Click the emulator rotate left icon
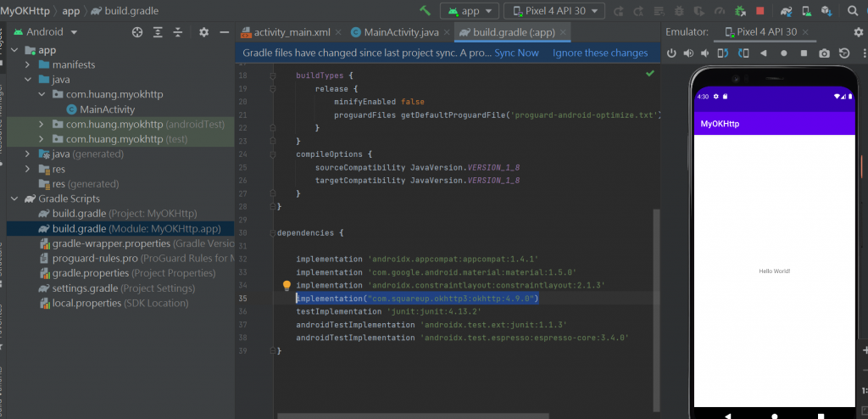This screenshot has height=419, width=868. click(722, 53)
